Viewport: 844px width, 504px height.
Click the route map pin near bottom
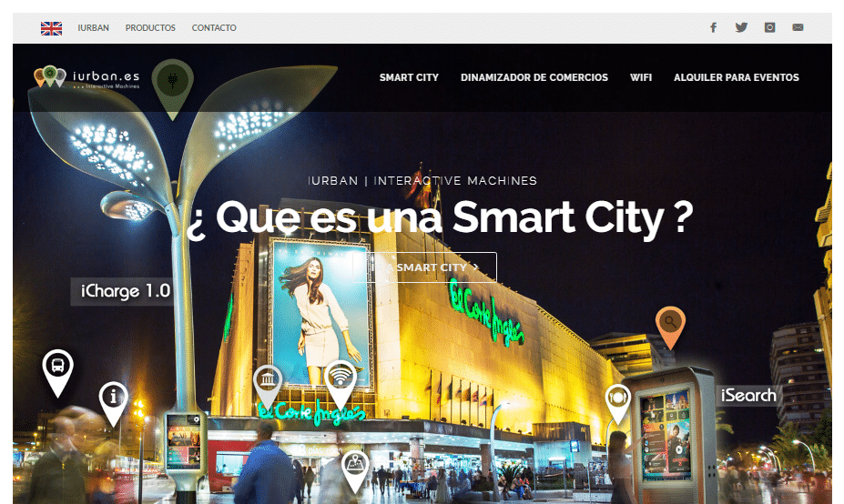pos(355,470)
